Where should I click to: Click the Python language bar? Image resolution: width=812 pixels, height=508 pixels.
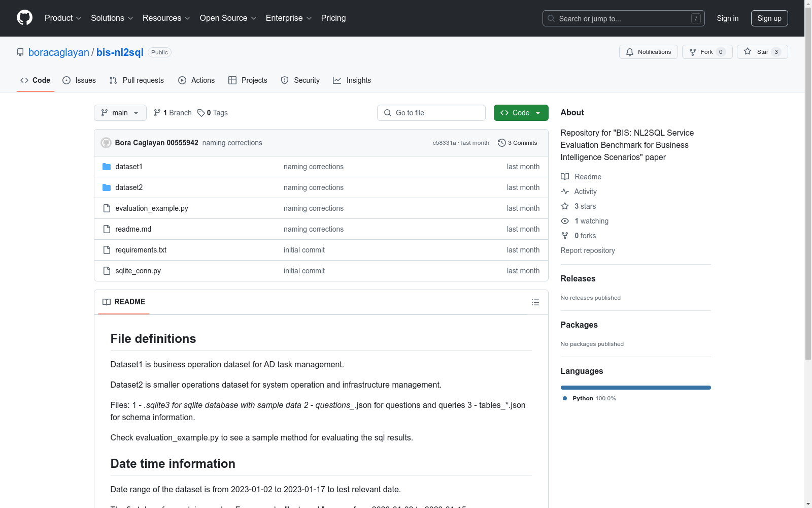coord(636,388)
